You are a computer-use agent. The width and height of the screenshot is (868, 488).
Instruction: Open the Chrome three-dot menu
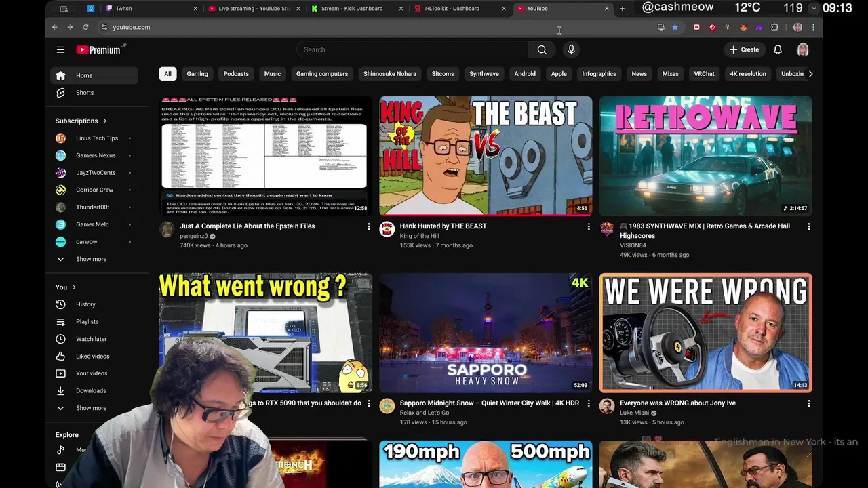click(813, 27)
